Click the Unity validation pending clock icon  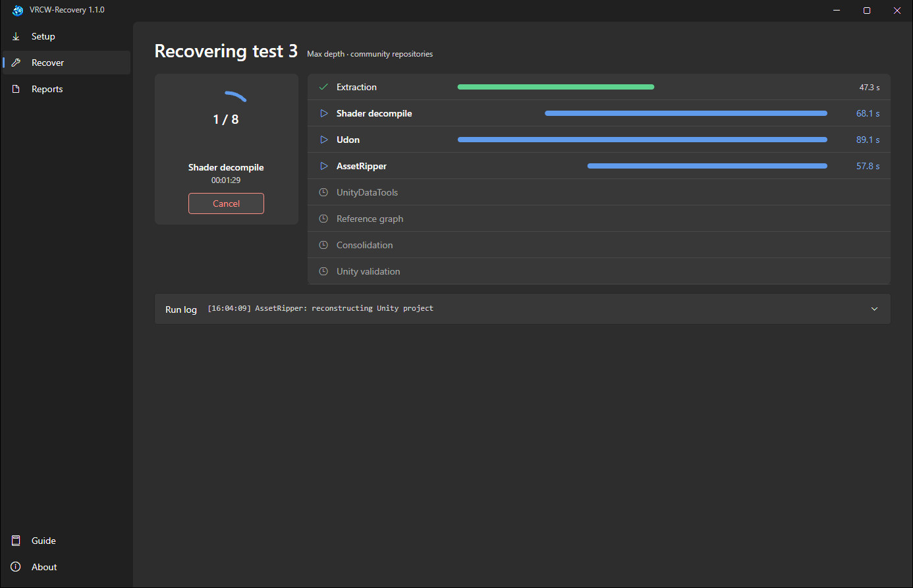point(323,271)
